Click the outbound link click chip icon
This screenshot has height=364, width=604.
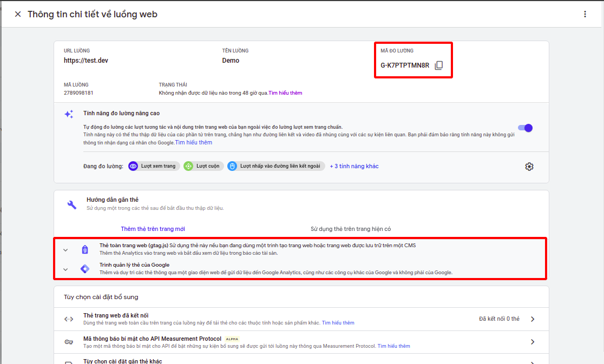(232, 166)
